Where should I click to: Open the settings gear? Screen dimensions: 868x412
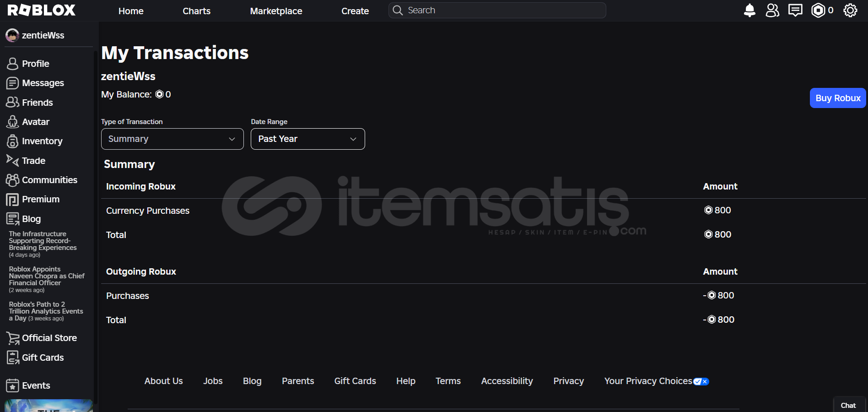(850, 10)
